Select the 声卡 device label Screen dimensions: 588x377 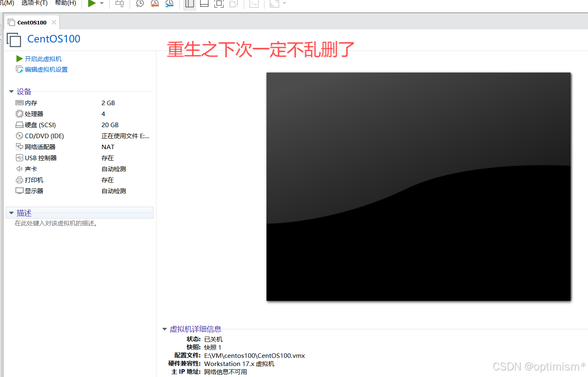[x=31, y=169]
